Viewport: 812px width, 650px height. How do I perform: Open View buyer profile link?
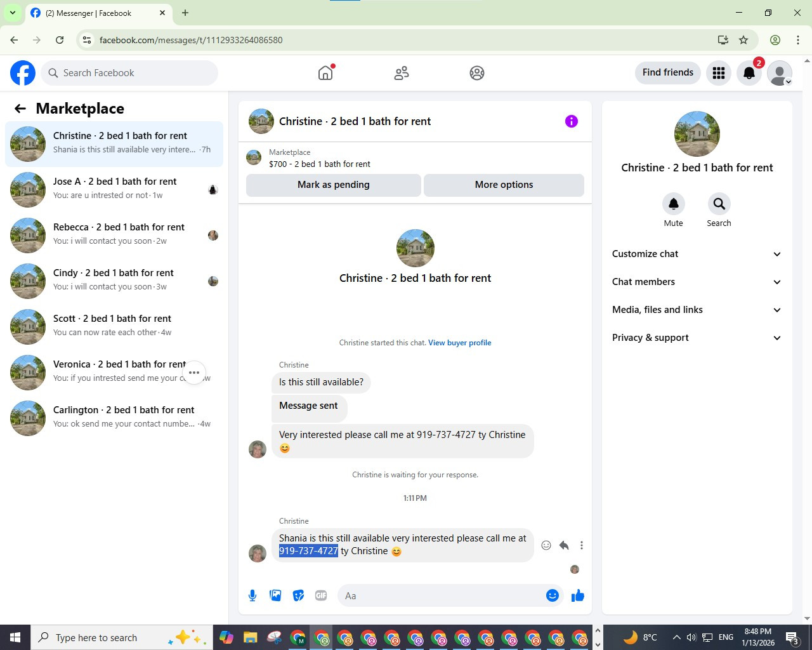pos(460,343)
